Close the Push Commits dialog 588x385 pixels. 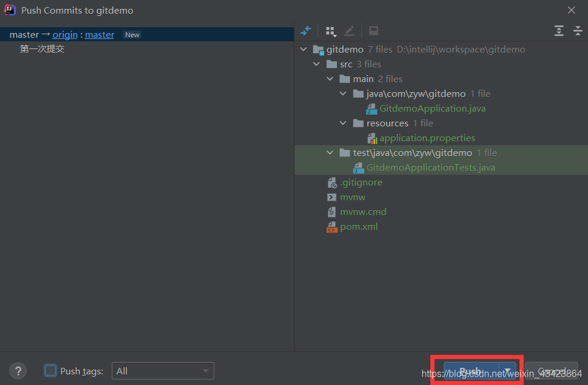point(571,10)
